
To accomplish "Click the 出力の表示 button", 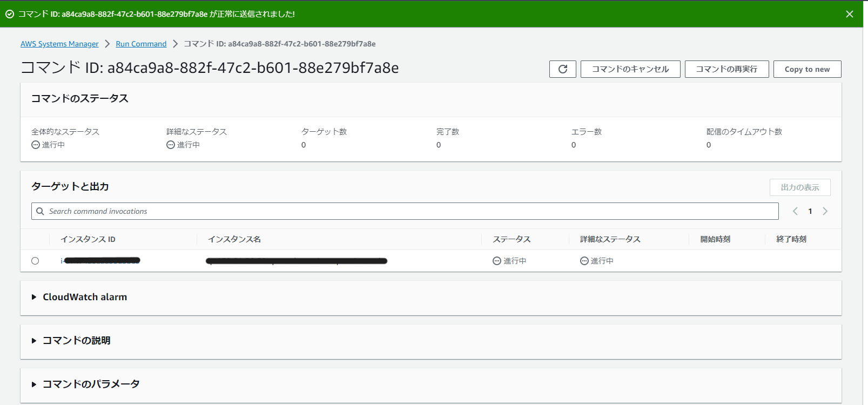I will click(800, 187).
